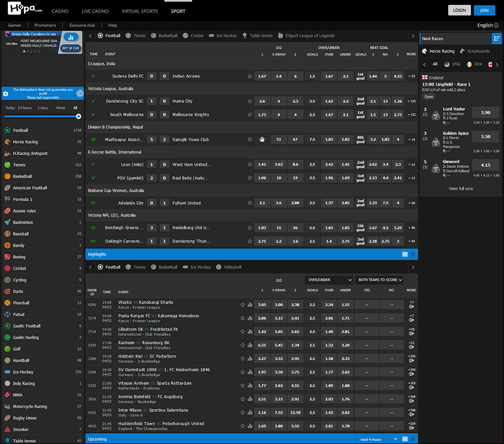Open the CASINO top menu

(60, 11)
